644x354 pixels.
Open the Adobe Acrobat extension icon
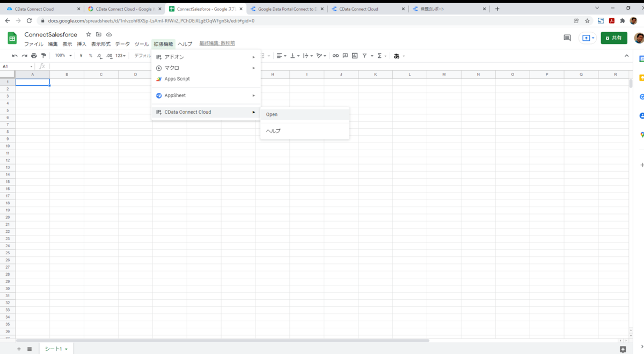(611, 21)
